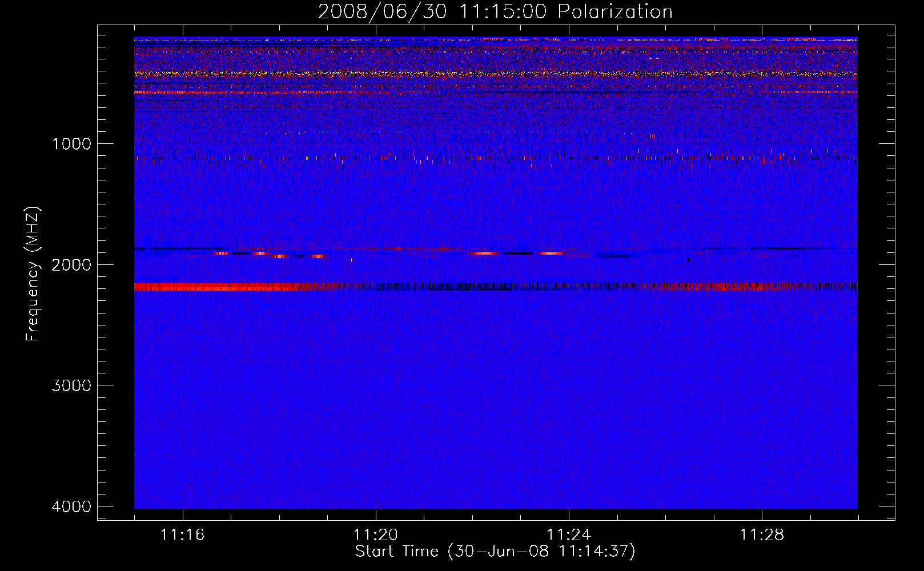Click the 2000 frequency tick label
Image resolution: width=924 pixels, height=571 pixels.
click(71, 264)
